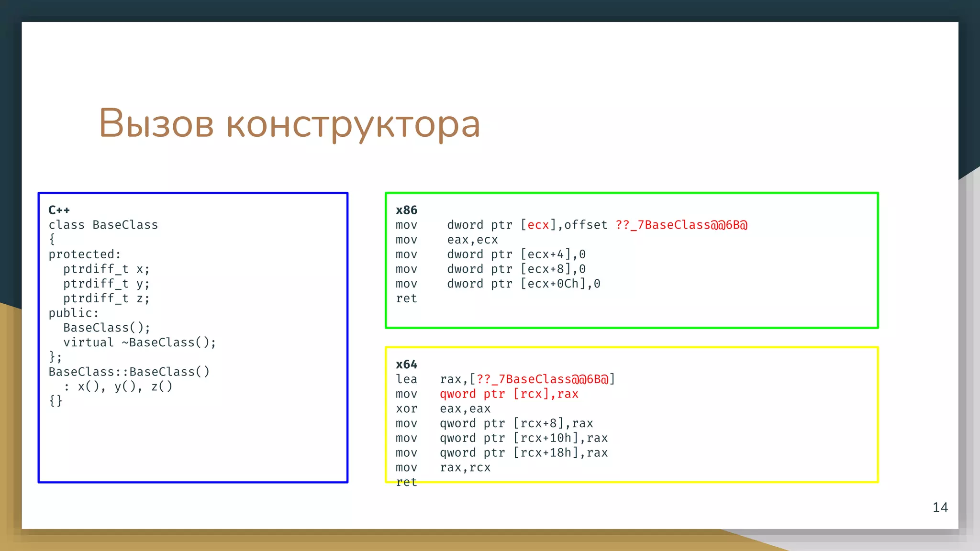Click the "lea" mnemonic
This screenshot has height=551, width=980.
[407, 379]
